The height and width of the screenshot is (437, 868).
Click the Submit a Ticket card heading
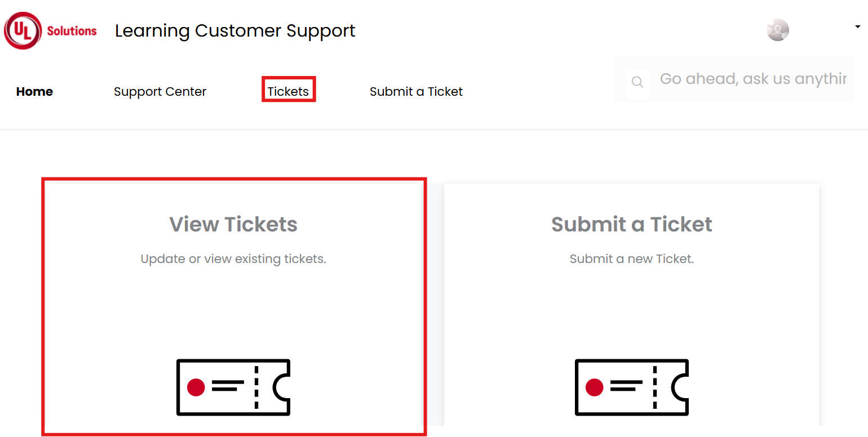[632, 224]
